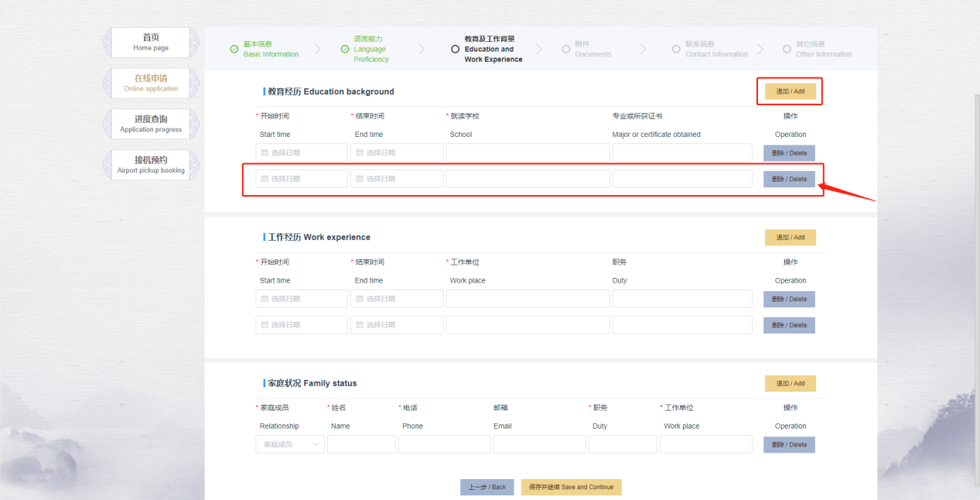Viewport: 980px width, 500px height.
Task: Select the Documents step circle indicator
Action: tap(566, 50)
